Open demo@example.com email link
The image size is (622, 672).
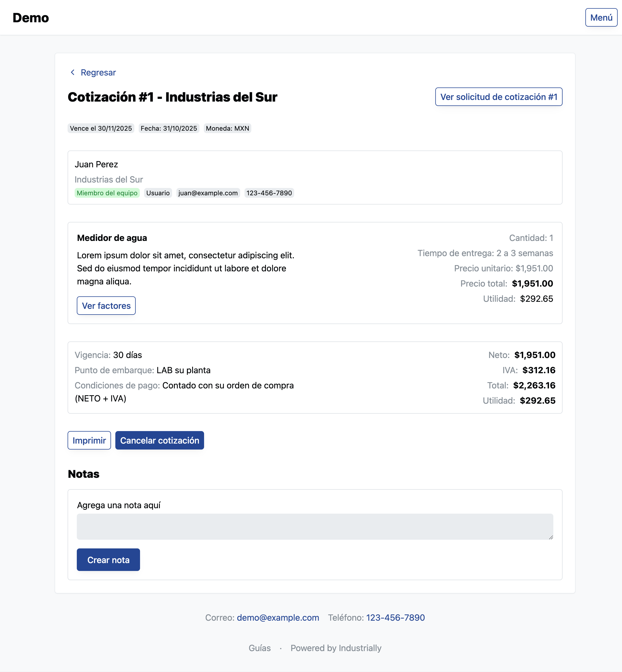pos(278,617)
